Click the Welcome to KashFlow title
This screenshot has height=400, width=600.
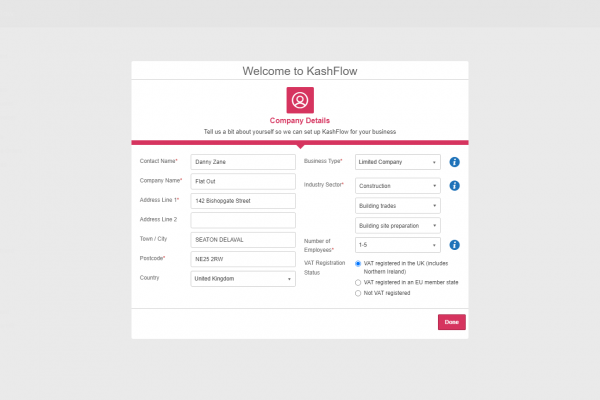click(300, 71)
